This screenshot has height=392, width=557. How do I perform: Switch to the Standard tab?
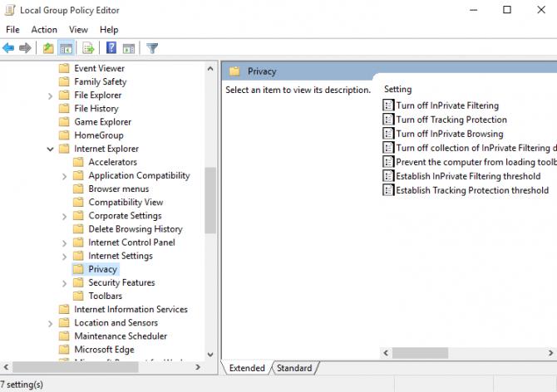coord(294,368)
